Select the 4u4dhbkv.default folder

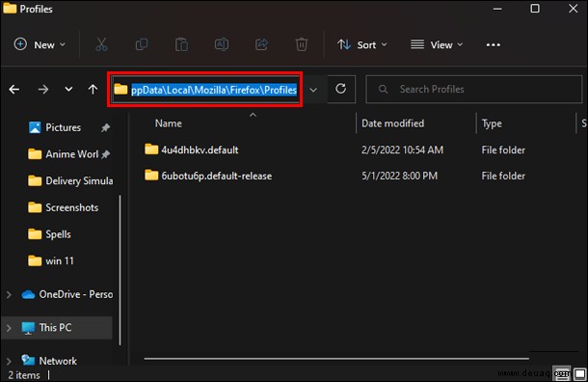[x=200, y=150]
